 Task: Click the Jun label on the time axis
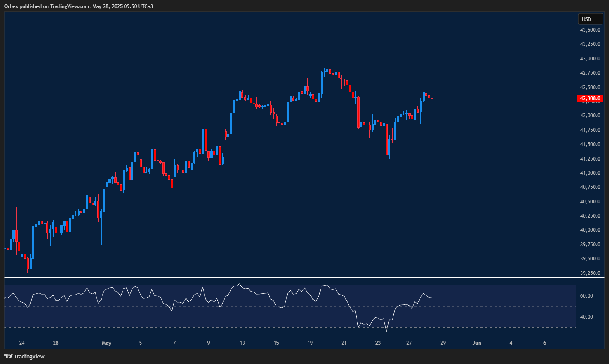(x=477, y=343)
